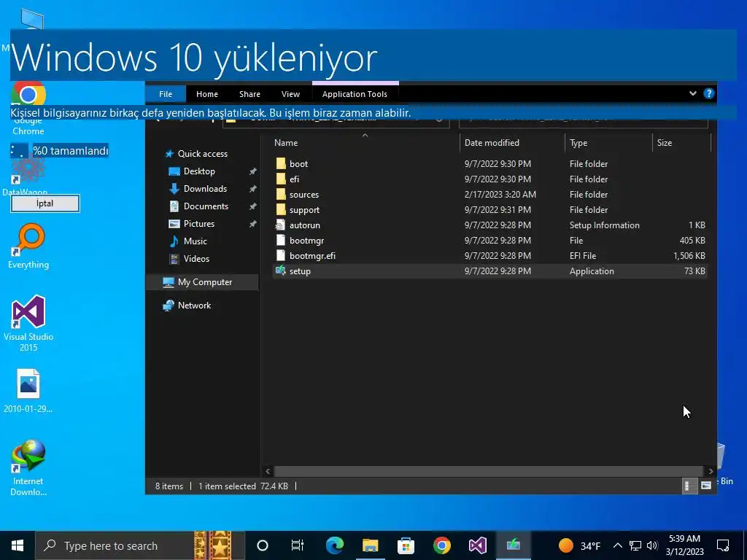Open Explorer help question-mark icon
This screenshot has width=747, height=560.
click(x=709, y=93)
